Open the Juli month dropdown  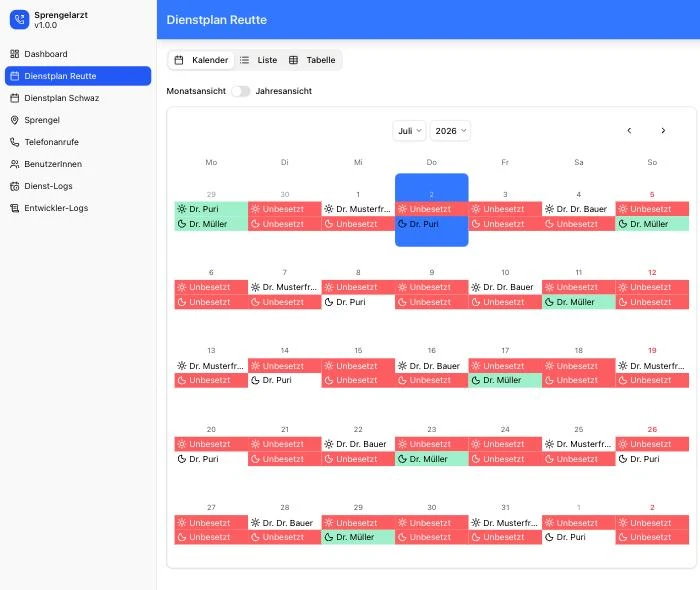(409, 131)
